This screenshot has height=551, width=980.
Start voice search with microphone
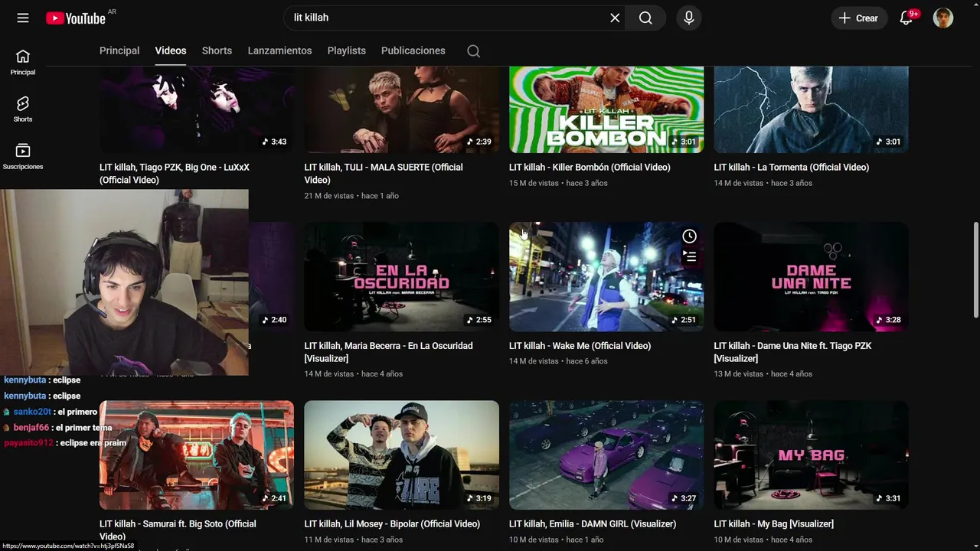point(689,18)
